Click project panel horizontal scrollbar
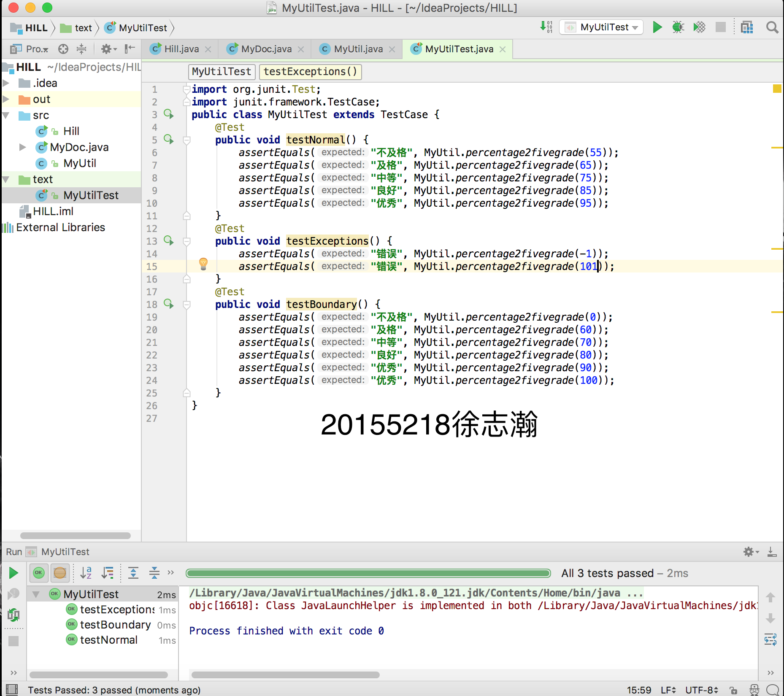Viewport: 784px width, 696px height. point(76,536)
